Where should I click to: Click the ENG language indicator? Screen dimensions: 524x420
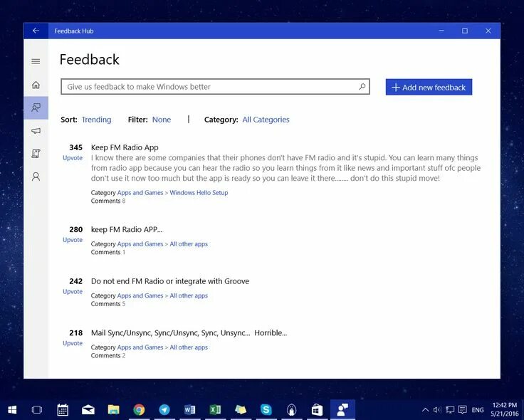(x=478, y=409)
